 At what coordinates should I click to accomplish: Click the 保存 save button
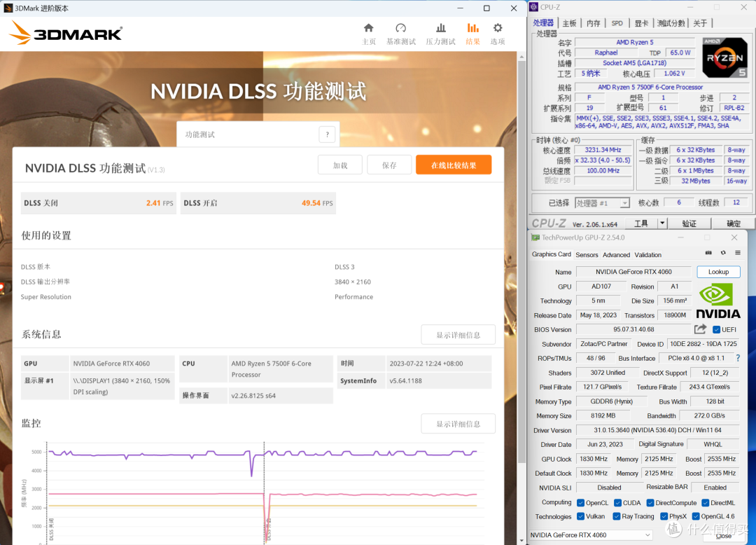pos(389,165)
